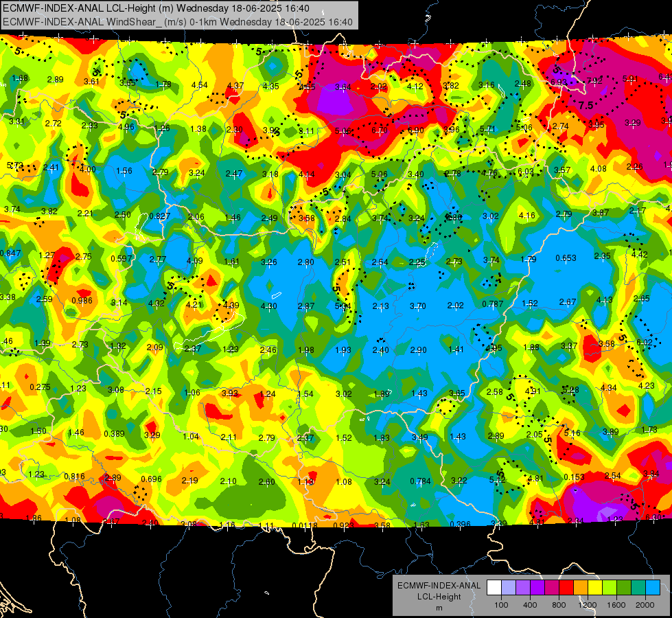Click the wind shear value 0.275
672x618 pixels.
tap(40, 387)
